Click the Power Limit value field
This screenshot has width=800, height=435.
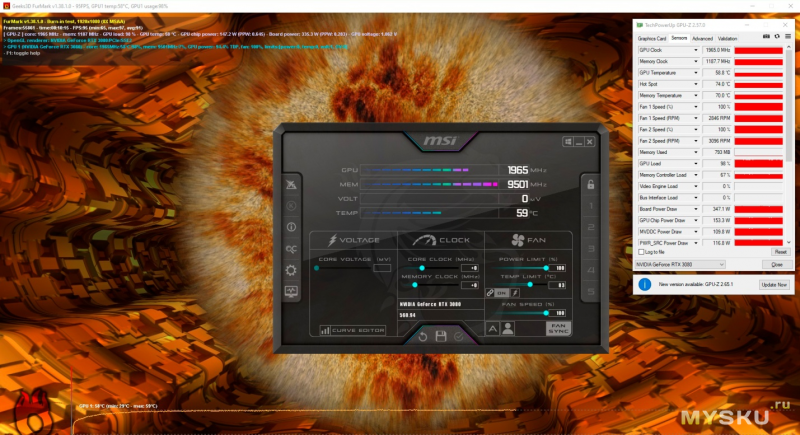pyautogui.click(x=558, y=268)
